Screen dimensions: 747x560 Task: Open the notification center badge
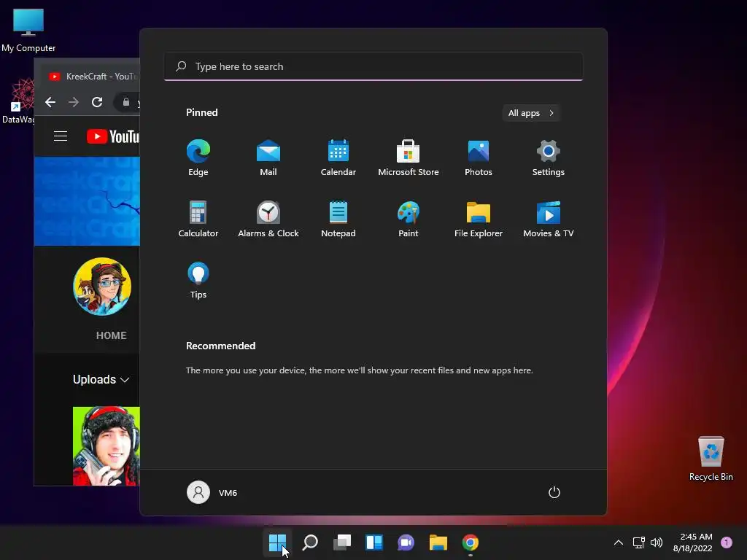pyautogui.click(x=727, y=542)
